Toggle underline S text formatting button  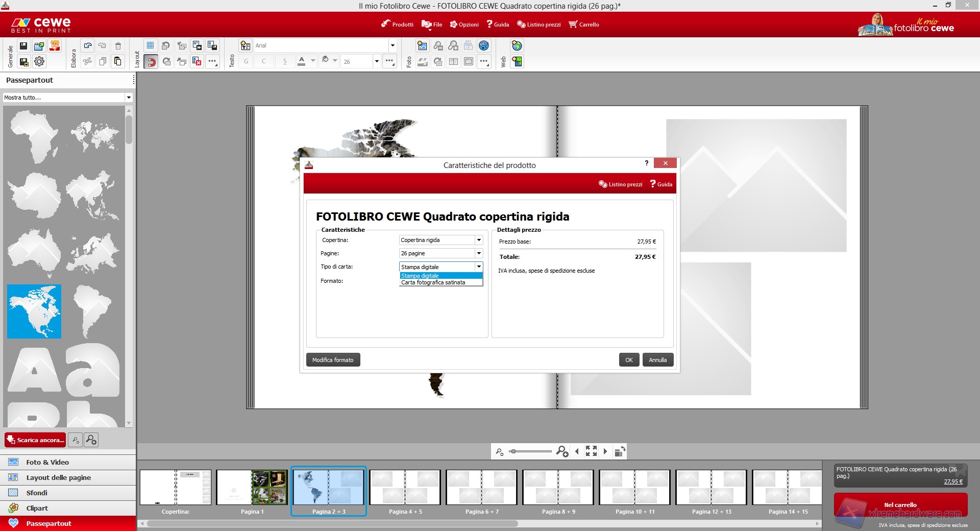pos(285,62)
